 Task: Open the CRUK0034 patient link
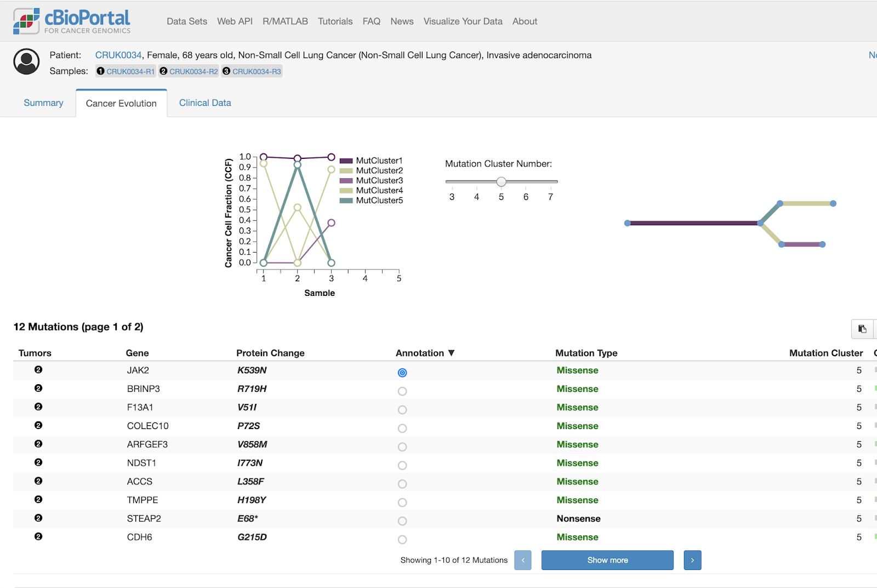click(118, 55)
